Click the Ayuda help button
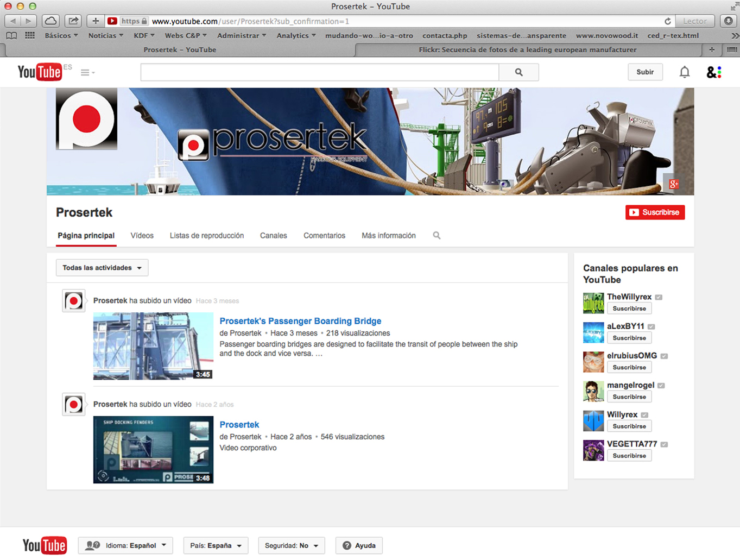The width and height of the screenshot is (740, 560). click(x=359, y=545)
